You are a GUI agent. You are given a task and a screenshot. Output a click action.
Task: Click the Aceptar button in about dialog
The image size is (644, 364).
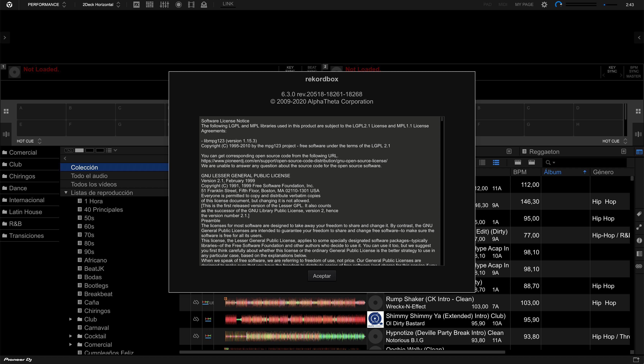(x=322, y=276)
